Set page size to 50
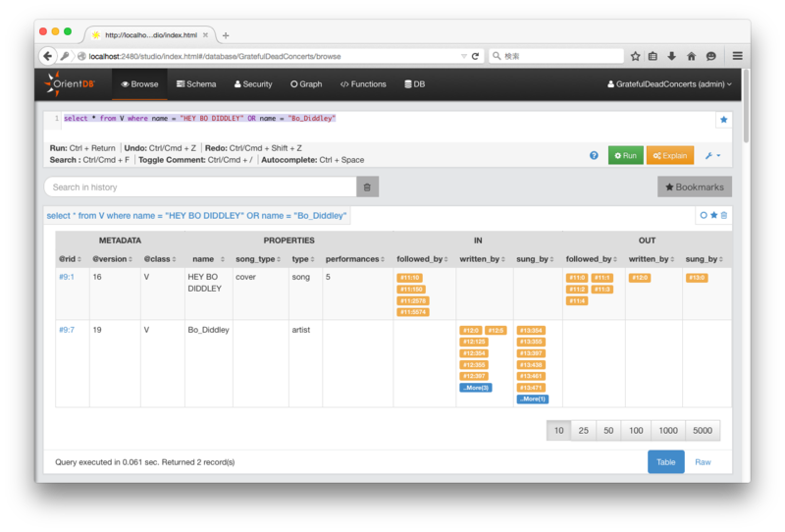Viewport: 785px width, 532px height. coord(608,430)
